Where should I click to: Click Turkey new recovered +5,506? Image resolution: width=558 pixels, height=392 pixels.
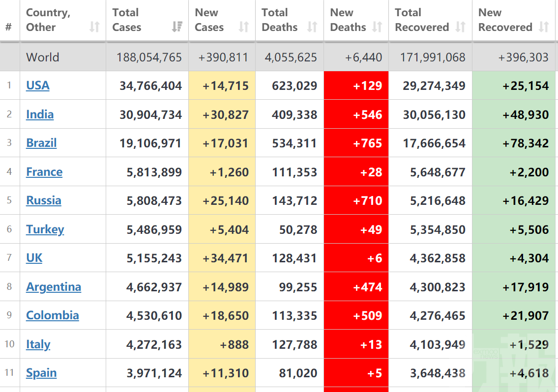[529, 229]
